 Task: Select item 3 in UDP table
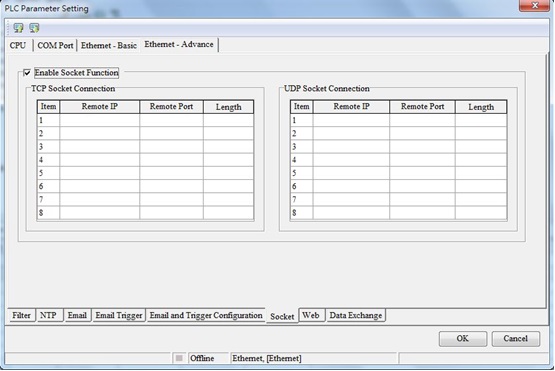(302, 147)
